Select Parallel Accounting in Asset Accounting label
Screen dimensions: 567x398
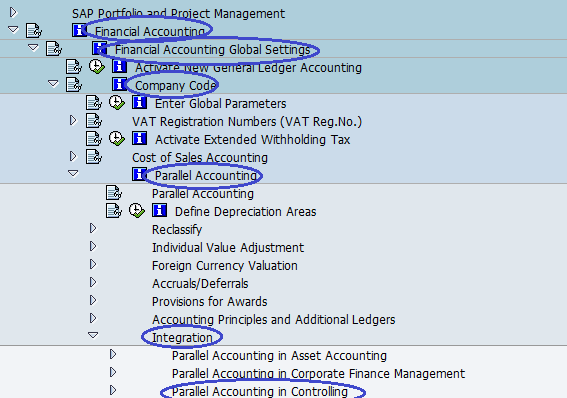tap(280, 356)
